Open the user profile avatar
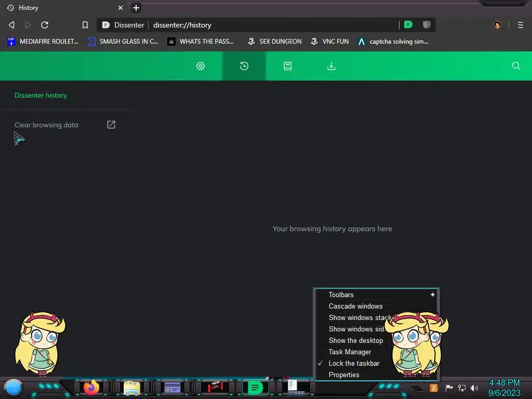 (497, 25)
